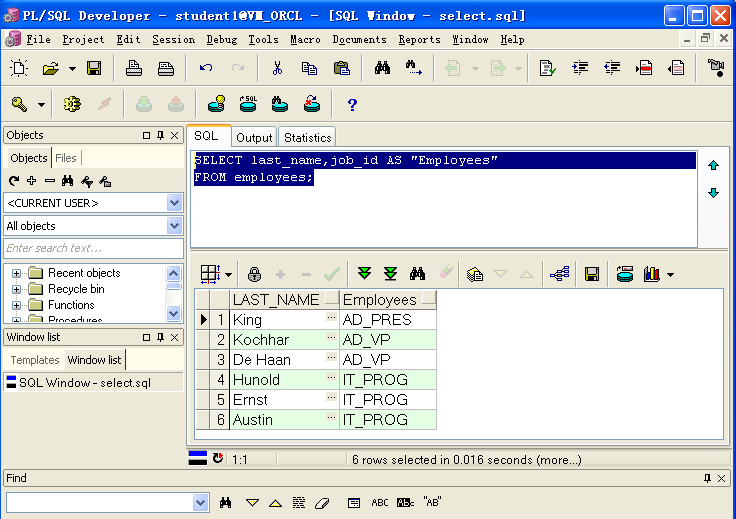The height and width of the screenshot is (519, 736).
Task: Fetch next page with green arrows
Action: click(x=364, y=274)
